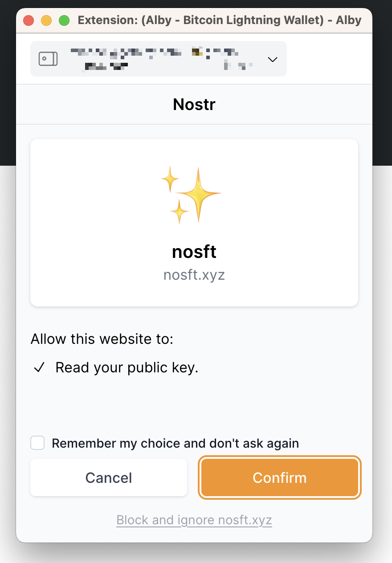Click the "Allow this website to:" heading

(102, 339)
